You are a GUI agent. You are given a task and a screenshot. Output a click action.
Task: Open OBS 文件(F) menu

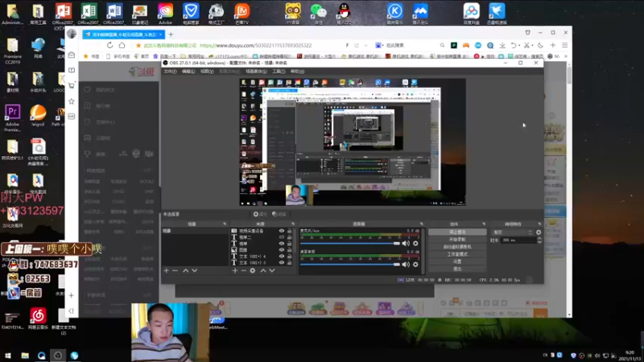tap(170, 72)
